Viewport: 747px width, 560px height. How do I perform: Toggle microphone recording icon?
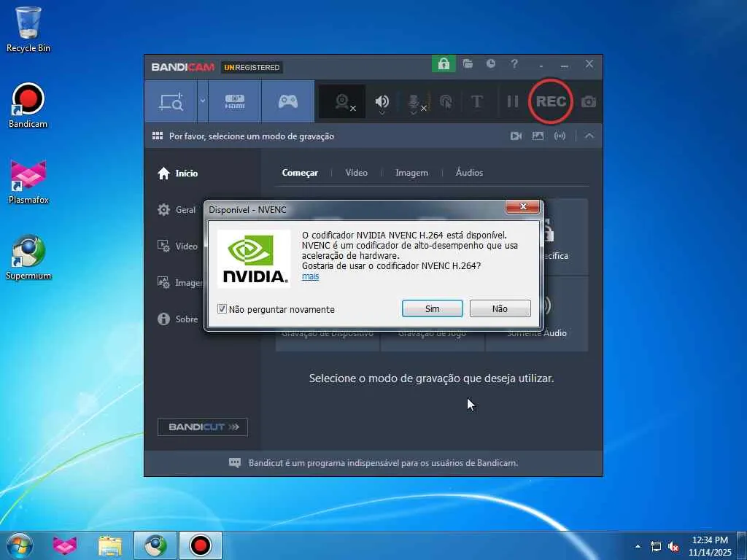(x=415, y=102)
